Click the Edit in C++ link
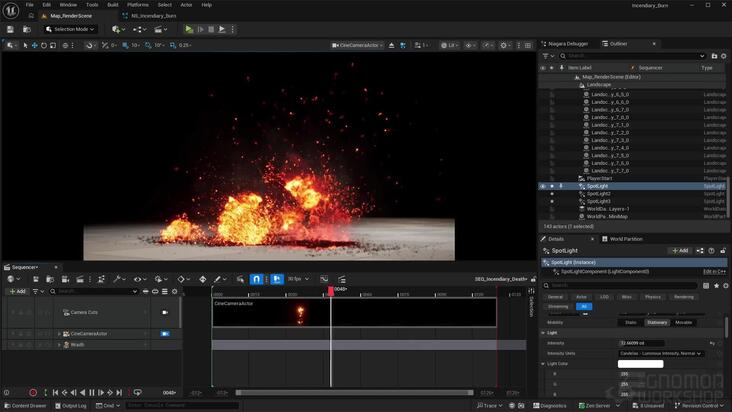The height and width of the screenshot is (412, 732). [714, 272]
